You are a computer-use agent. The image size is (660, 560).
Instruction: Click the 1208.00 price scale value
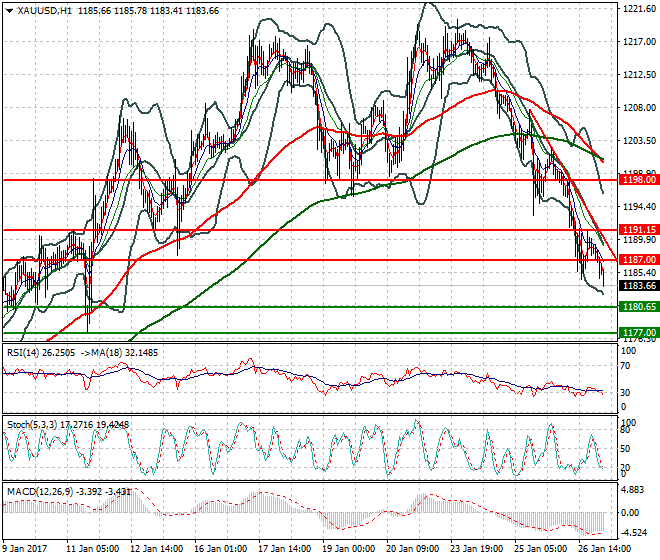click(x=639, y=107)
